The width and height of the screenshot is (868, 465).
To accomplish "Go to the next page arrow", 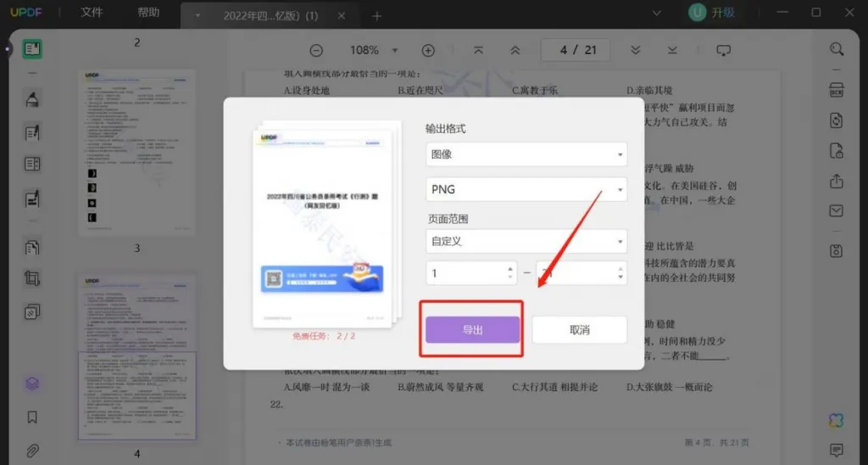I will (636, 50).
